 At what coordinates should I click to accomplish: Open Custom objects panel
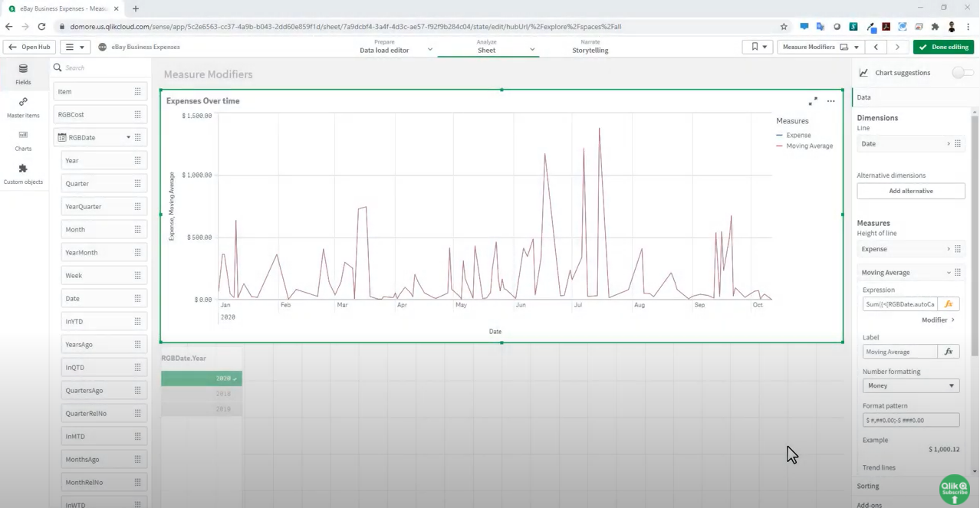point(23,173)
